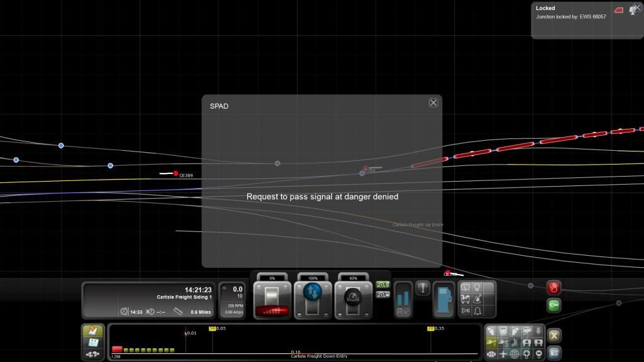Image resolution: width=644 pixels, height=362 pixels.
Task: Click the 0.6 Miles distance readout
Action: (201, 312)
